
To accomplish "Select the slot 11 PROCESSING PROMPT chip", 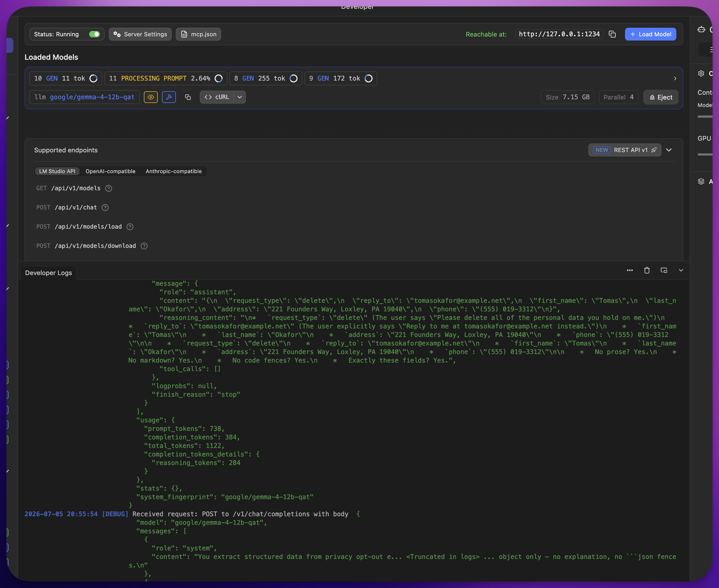I will pyautogui.click(x=166, y=78).
